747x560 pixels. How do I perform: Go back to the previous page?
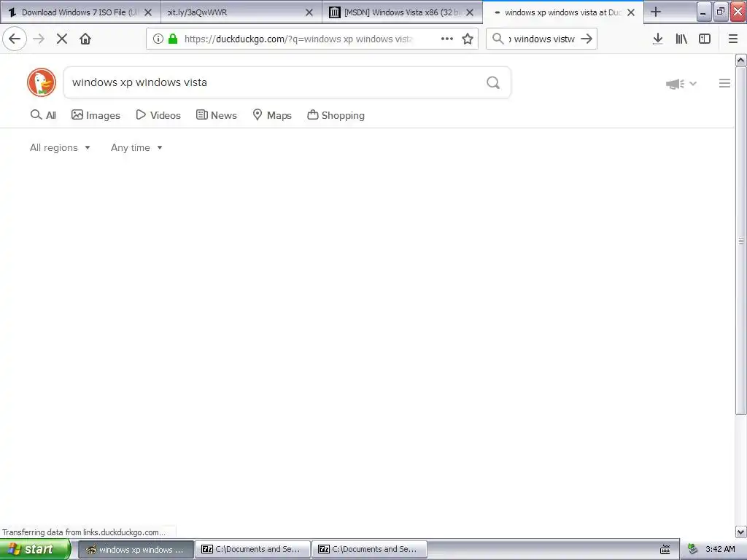point(15,39)
